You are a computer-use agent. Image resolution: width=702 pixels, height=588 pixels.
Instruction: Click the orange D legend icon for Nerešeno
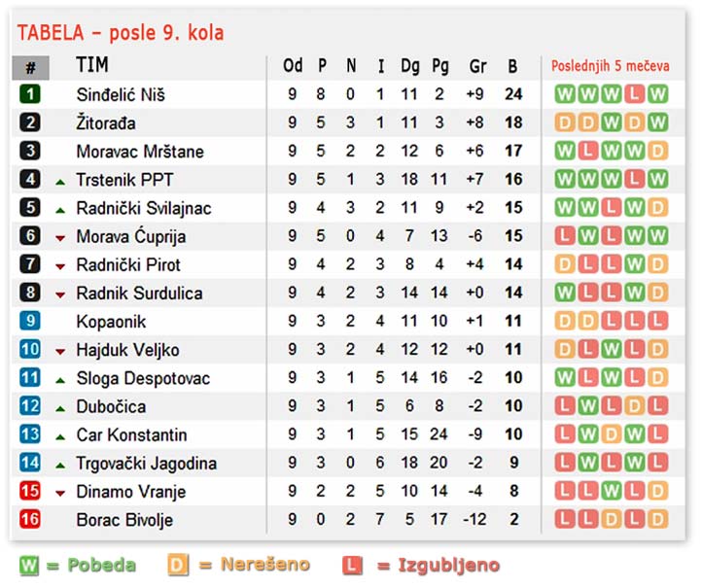[x=177, y=565]
